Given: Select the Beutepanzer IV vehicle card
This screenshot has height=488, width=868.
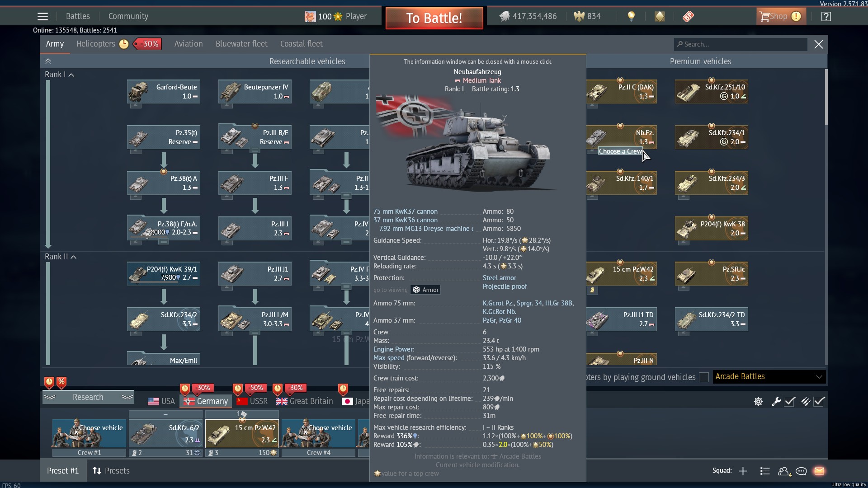Looking at the screenshot, I should (x=255, y=92).
